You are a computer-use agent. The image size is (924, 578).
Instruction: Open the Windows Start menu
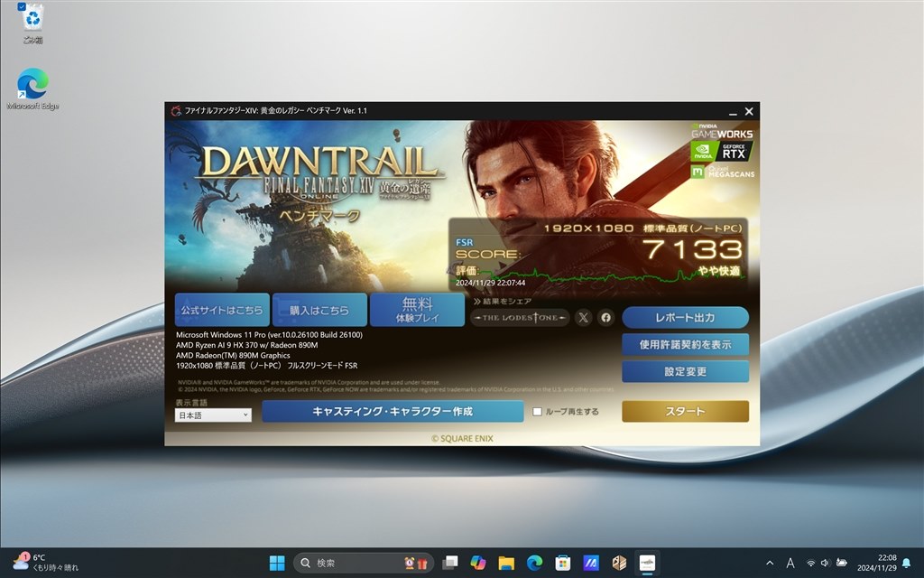(277, 563)
